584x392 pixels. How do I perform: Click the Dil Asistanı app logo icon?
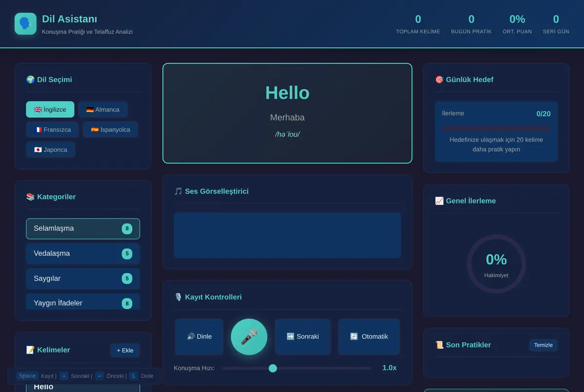coord(25,24)
